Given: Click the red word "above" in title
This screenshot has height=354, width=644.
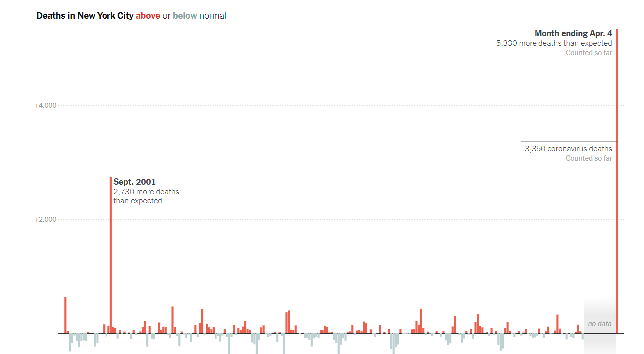Looking at the screenshot, I should point(148,16).
